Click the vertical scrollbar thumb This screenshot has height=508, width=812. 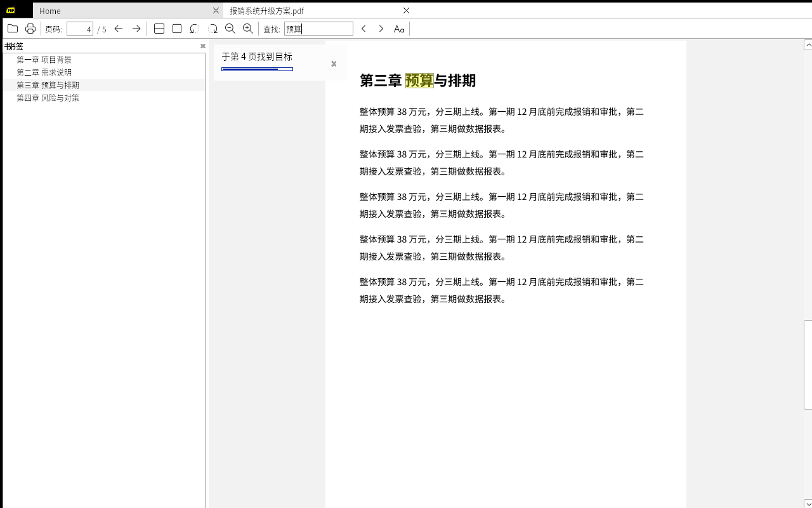point(808,364)
